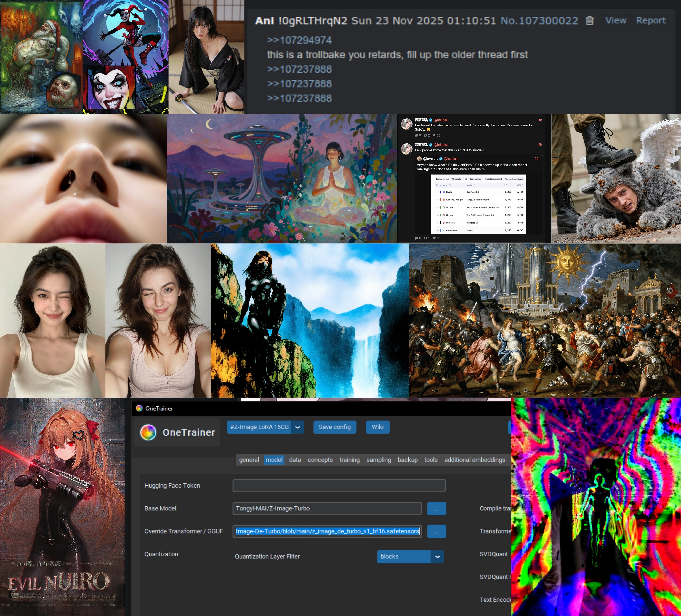Open the concepts tab
Viewport: 681px width, 616px height.
[320, 460]
